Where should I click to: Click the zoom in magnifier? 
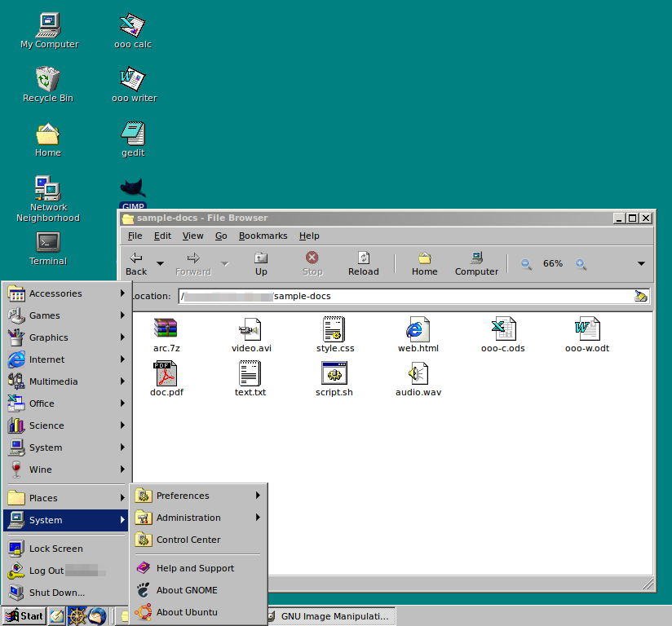(581, 264)
